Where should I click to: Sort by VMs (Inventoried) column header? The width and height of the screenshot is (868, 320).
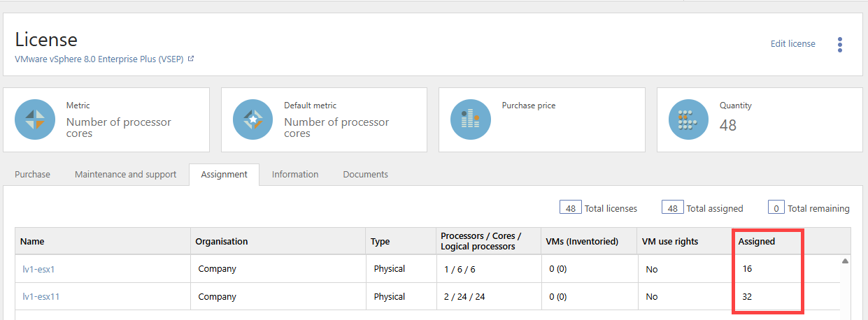pos(588,241)
